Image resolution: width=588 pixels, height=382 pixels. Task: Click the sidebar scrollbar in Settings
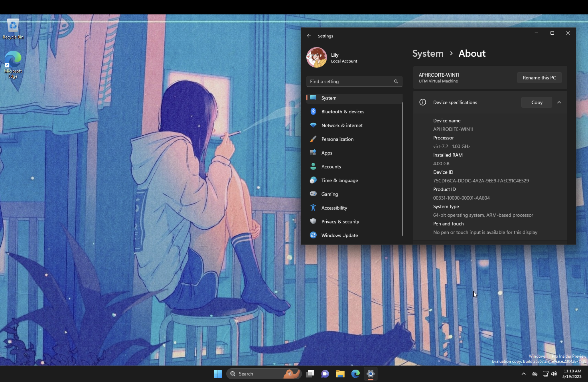pyautogui.click(x=402, y=169)
